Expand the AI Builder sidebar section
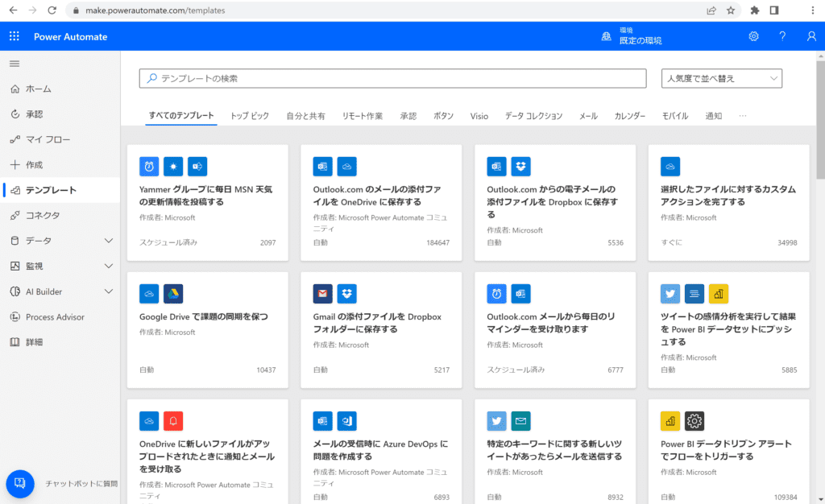Screen dimensions: 825x504 click(x=109, y=291)
